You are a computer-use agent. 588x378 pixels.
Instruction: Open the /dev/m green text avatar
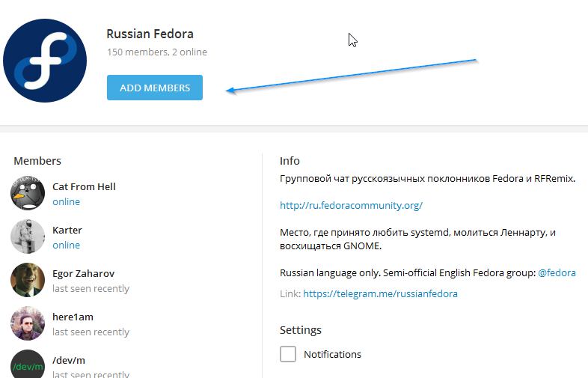(x=28, y=364)
